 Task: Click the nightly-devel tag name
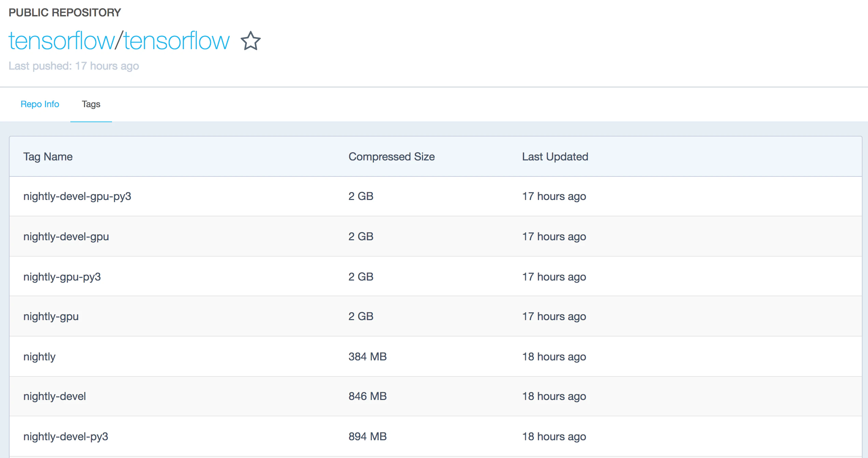point(54,396)
